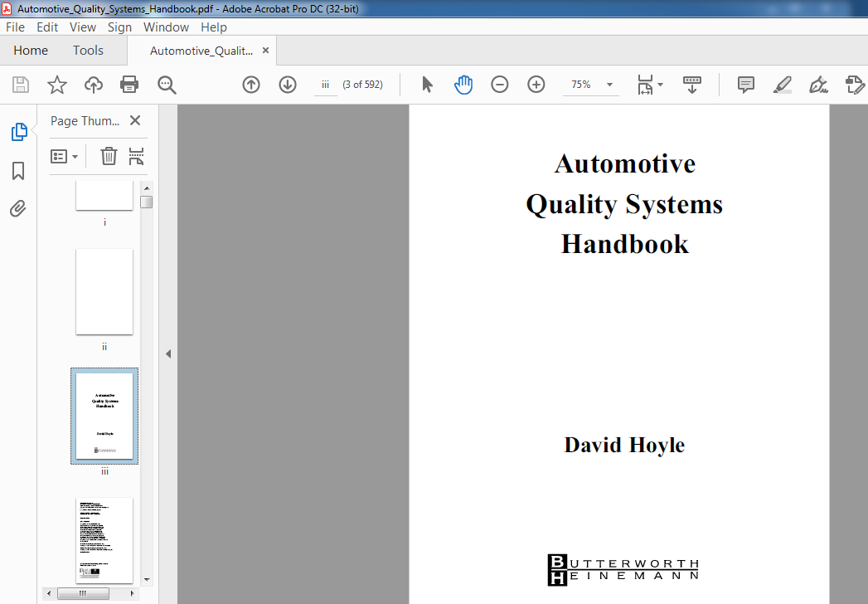
Task: Expand the page fit options arrow
Action: 660,85
